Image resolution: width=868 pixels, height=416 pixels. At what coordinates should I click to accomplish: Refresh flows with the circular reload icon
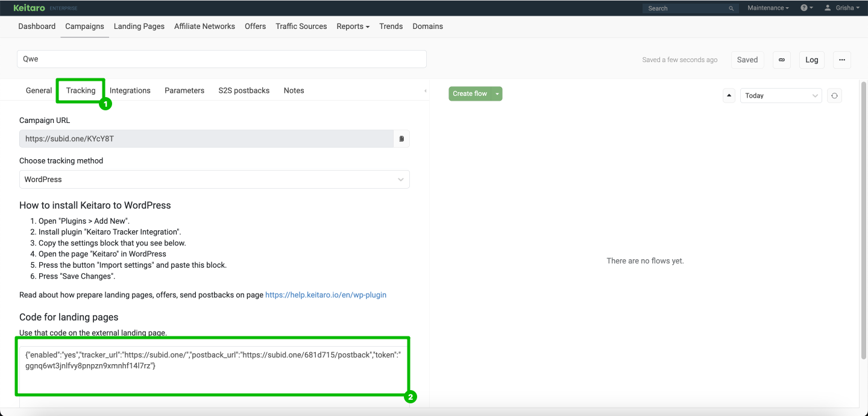[834, 95]
